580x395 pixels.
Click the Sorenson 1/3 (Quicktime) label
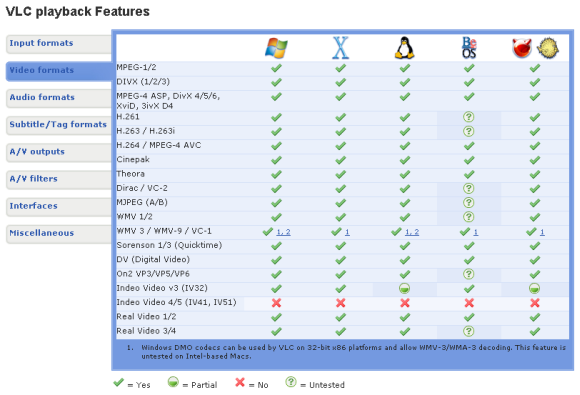click(169, 245)
